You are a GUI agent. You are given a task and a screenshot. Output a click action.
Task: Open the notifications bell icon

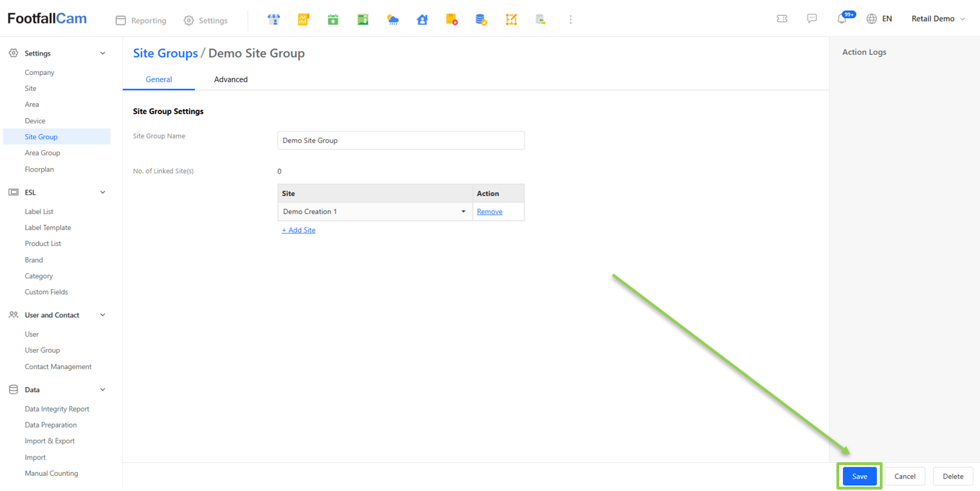(841, 19)
